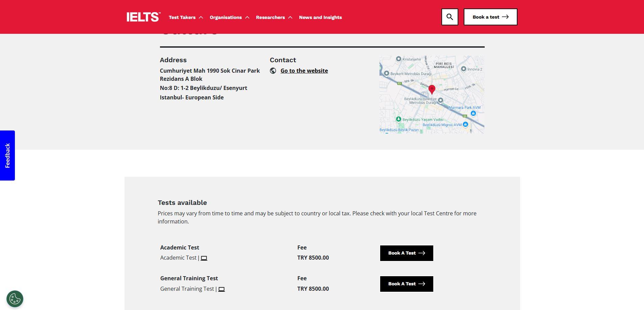644x310 pixels.
Task: Click the Contact heading
Action: click(283, 60)
